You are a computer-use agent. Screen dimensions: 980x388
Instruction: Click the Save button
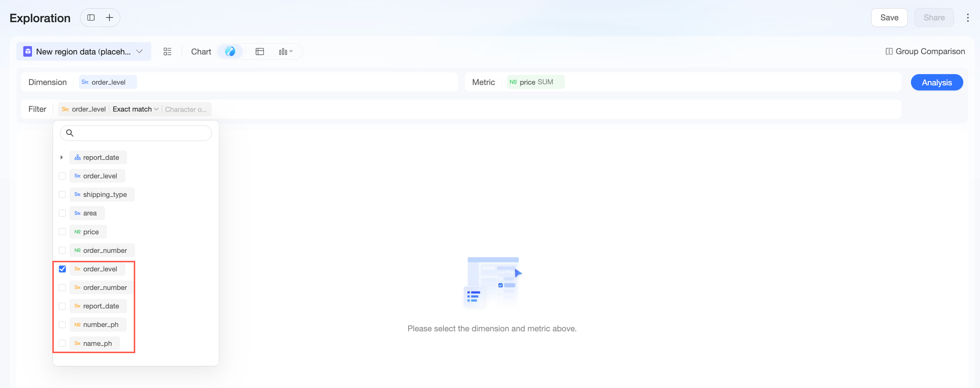889,17
